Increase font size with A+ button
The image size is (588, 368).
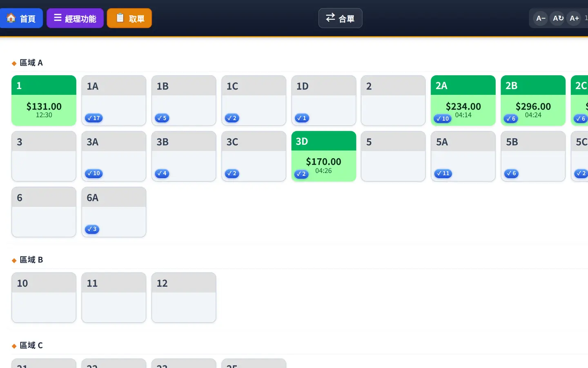574,18
